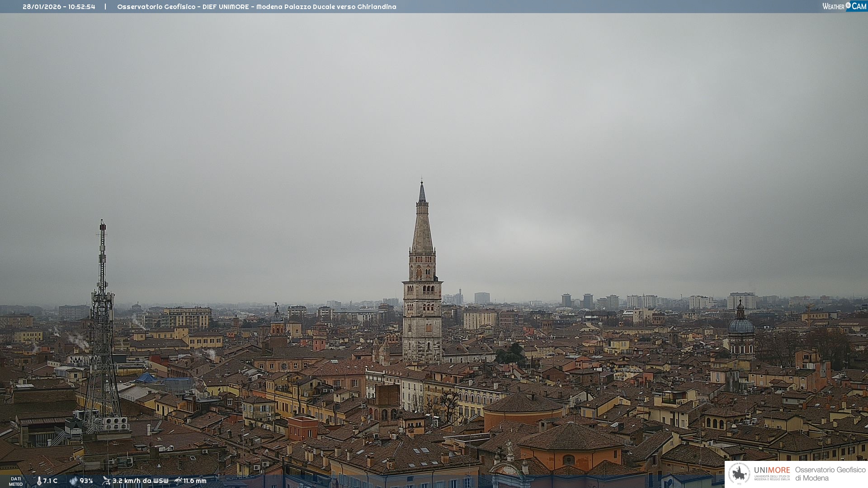Click the 11.6 mm rainfall value
Screen dimensions: 868x488
195,481
